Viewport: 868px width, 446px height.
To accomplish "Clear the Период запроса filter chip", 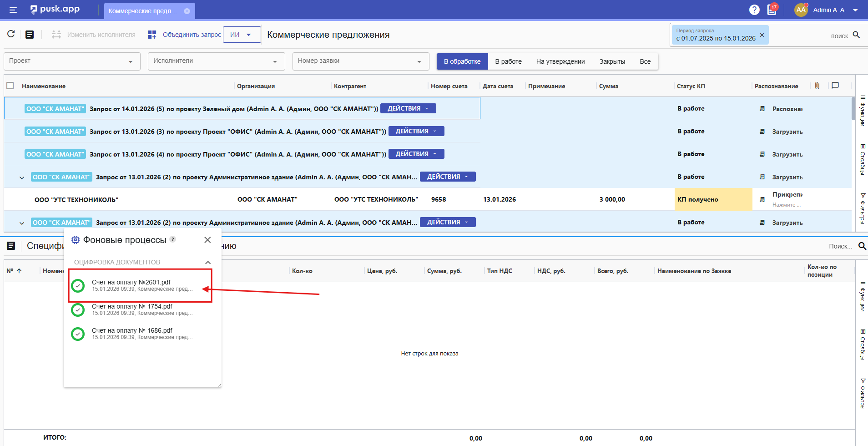I will pos(762,35).
